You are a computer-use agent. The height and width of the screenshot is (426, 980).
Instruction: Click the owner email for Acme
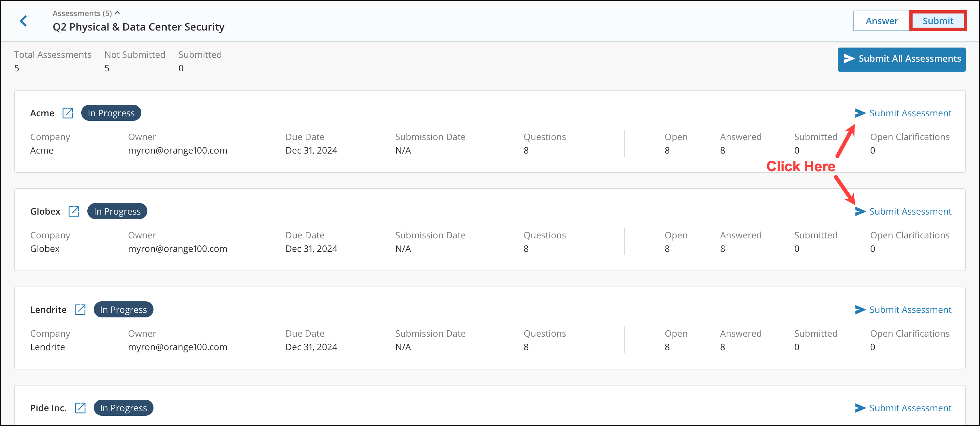[178, 150]
